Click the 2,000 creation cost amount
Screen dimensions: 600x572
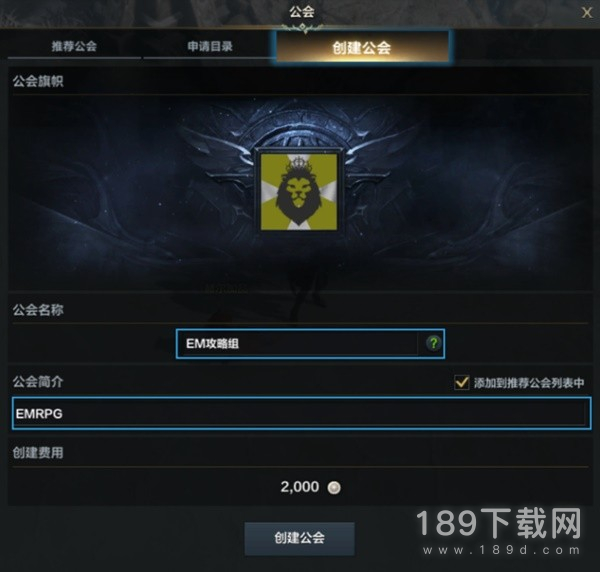pos(300,487)
